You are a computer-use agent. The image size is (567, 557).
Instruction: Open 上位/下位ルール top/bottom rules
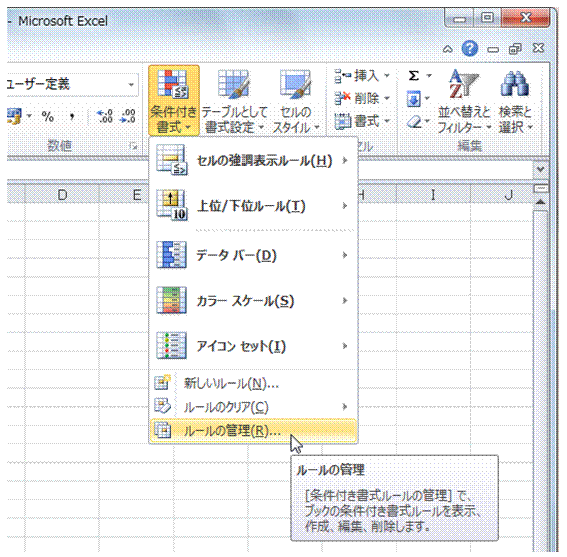pos(253,206)
